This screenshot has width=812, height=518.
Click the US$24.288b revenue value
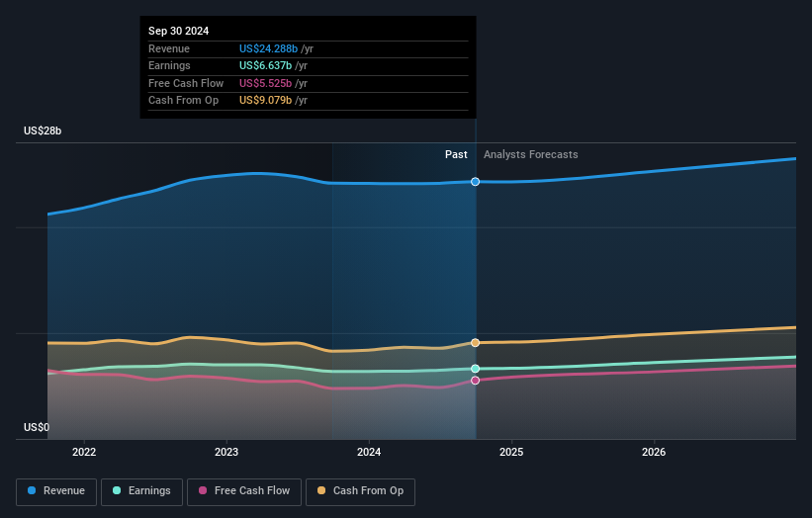[x=268, y=48]
